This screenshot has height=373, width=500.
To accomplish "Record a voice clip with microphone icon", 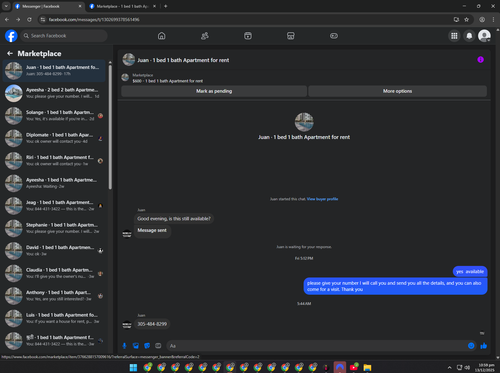I will pos(124,346).
